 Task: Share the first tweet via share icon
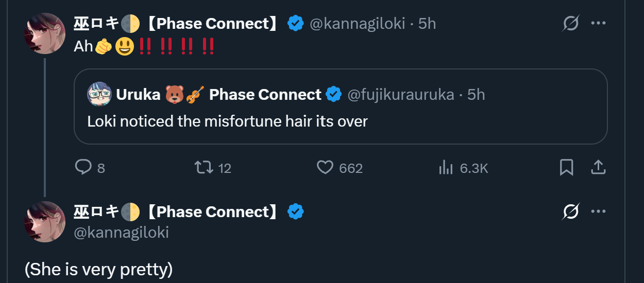(x=598, y=167)
